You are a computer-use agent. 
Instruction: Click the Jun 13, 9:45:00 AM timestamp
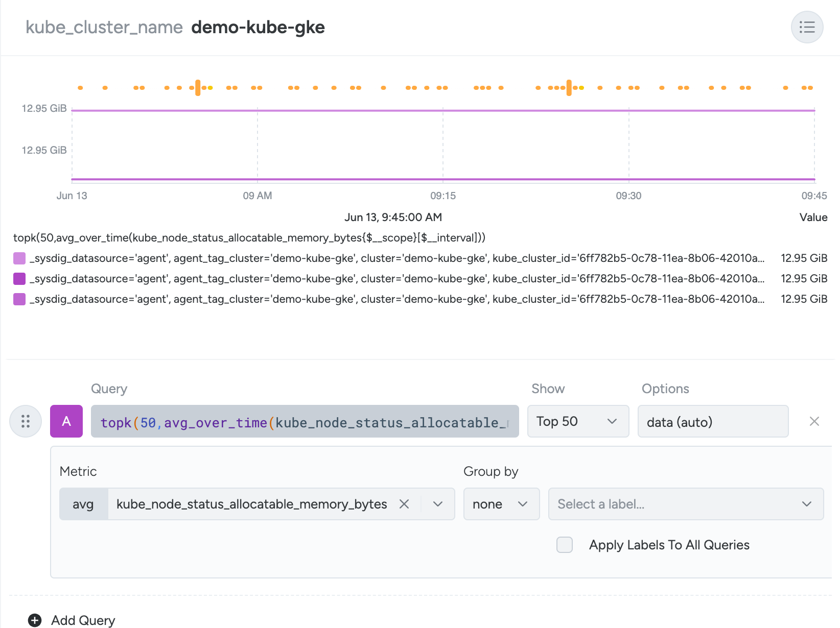point(393,218)
